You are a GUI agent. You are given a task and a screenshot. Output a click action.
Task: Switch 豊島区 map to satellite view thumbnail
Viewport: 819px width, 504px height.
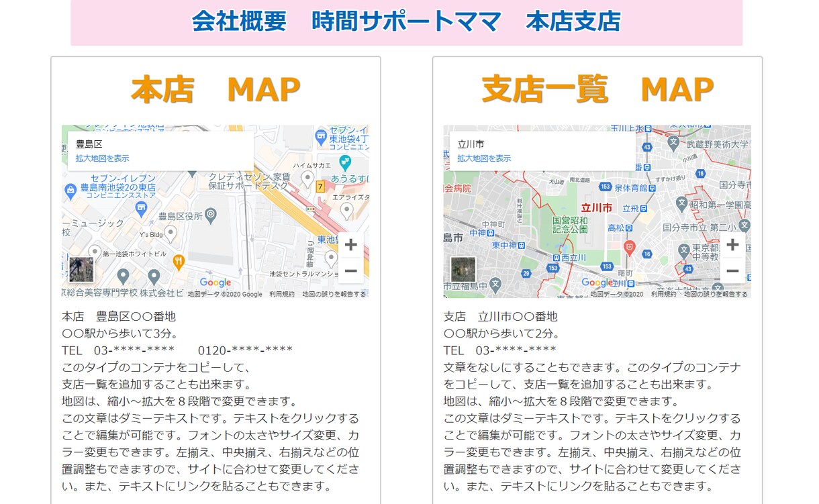tap(81, 269)
